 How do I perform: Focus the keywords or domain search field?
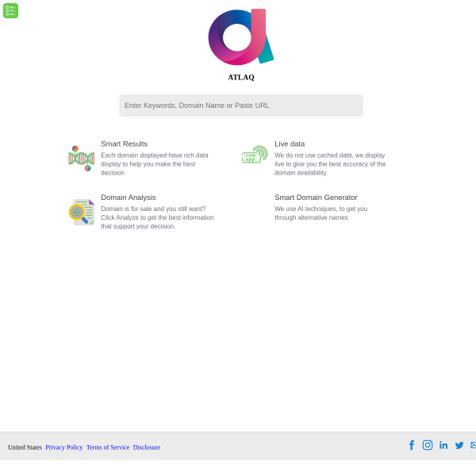(x=241, y=106)
